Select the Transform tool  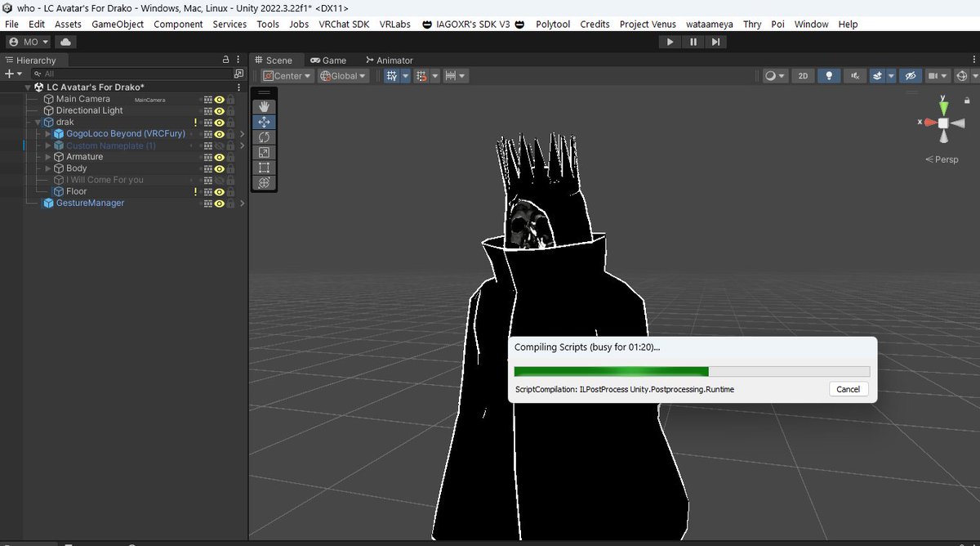[x=264, y=183]
